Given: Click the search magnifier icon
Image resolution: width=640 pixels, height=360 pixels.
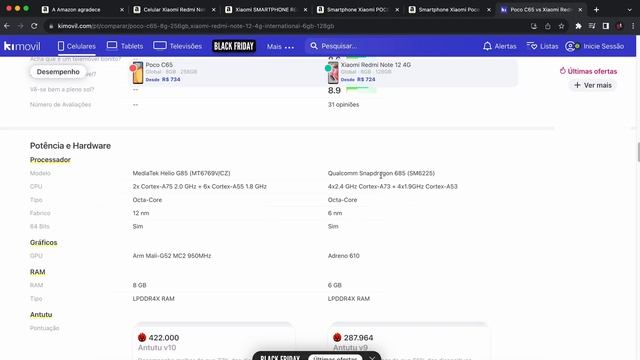Looking at the screenshot, I should pyautogui.click(x=313, y=46).
